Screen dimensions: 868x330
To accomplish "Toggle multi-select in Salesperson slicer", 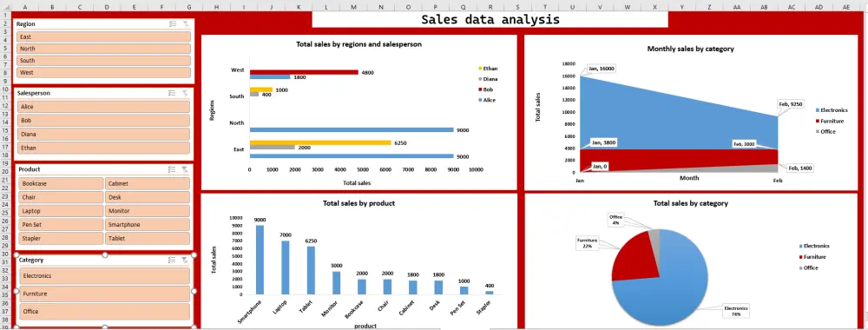I will (173, 93).
